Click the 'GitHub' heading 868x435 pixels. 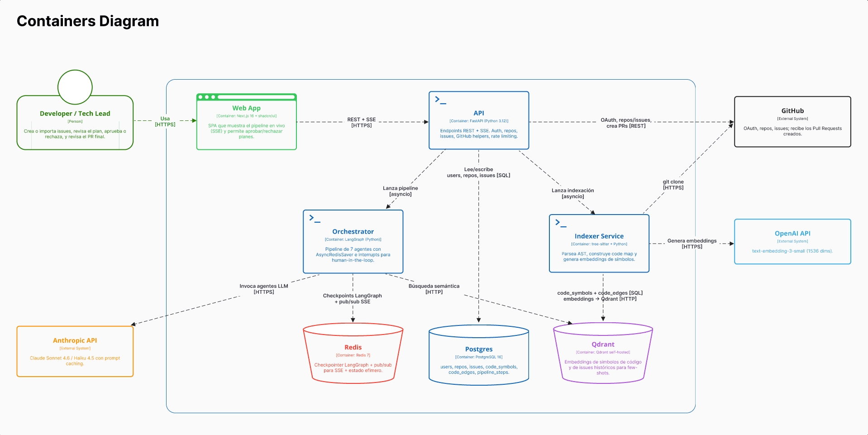[x=792, y=111]
